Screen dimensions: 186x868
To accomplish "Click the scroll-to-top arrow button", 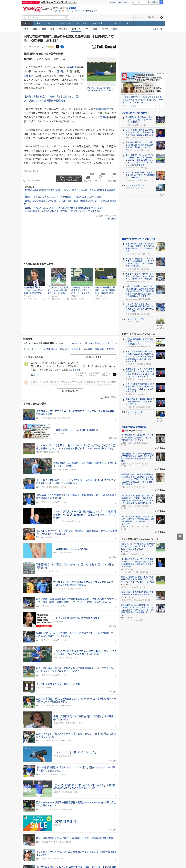I will tap(180, 537).
